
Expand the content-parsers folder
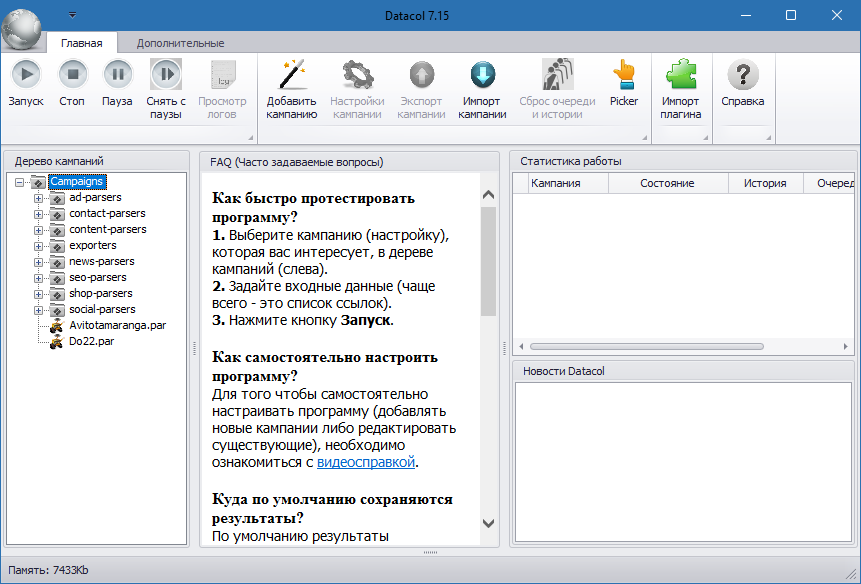[38, 230]
